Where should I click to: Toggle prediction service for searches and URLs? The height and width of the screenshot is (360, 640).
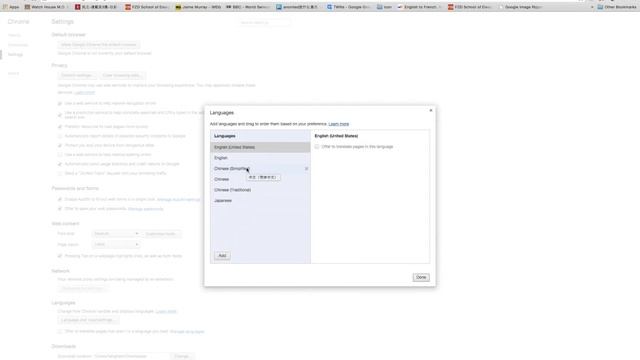60,115
